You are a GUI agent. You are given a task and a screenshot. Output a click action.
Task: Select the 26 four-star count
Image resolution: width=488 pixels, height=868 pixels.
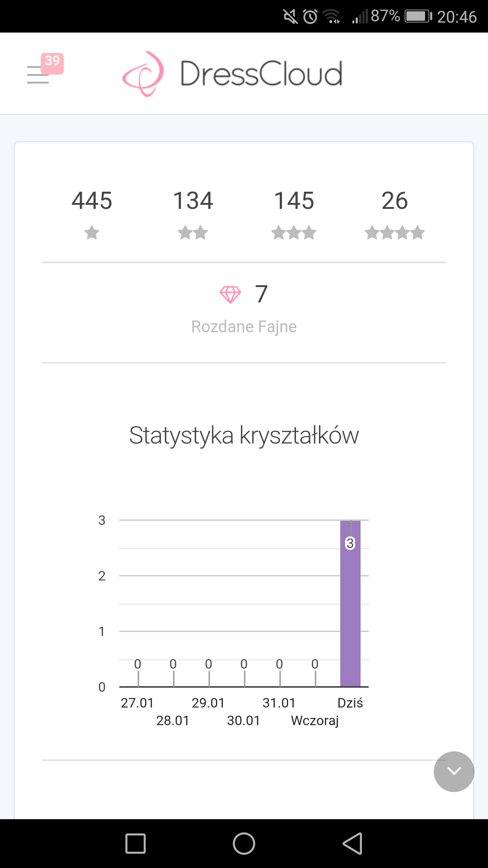394,201
